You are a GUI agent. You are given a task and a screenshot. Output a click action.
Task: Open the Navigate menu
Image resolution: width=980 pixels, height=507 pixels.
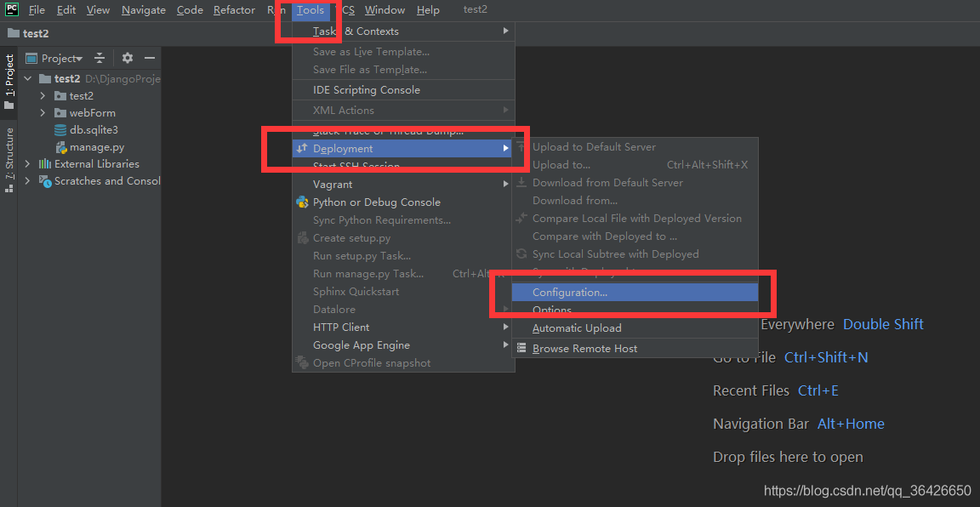point(144,10)
